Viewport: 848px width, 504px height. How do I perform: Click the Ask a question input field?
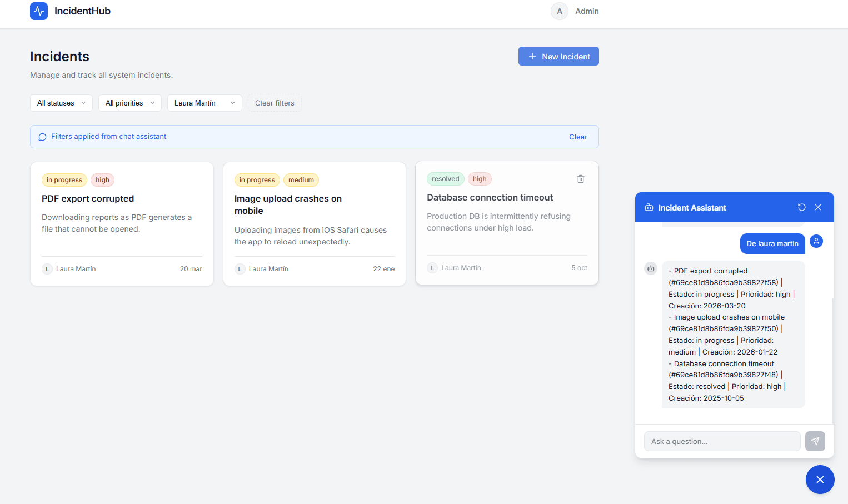[x=722, y=441]
